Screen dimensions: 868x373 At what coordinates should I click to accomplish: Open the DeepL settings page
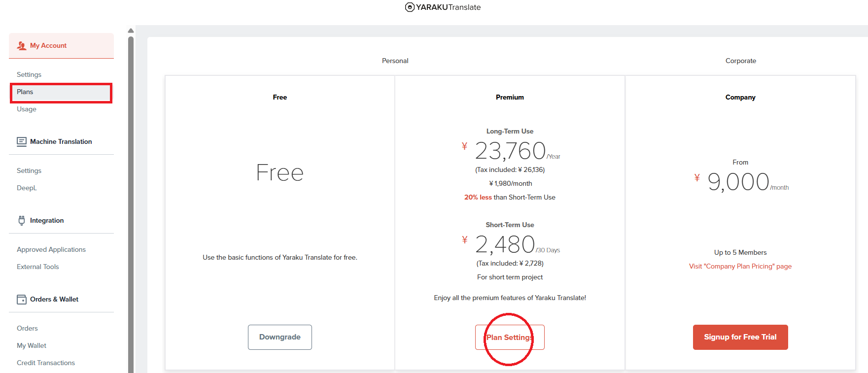[x=27, y=188]
